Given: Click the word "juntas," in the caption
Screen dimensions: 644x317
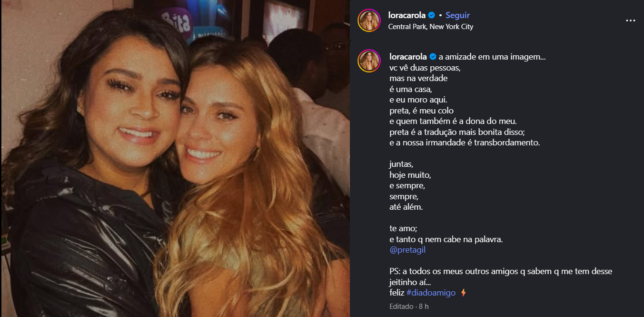Looking at the screenshot, I should pos(401,164).
